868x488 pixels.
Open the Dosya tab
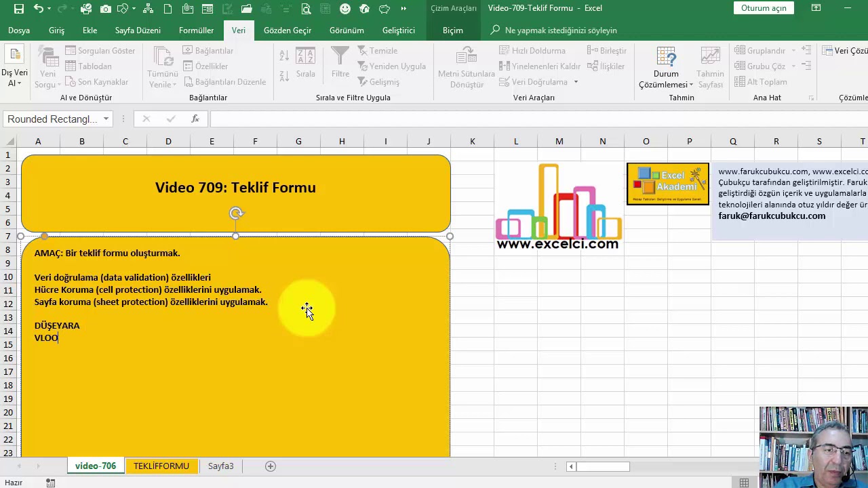tap(19, 30)
